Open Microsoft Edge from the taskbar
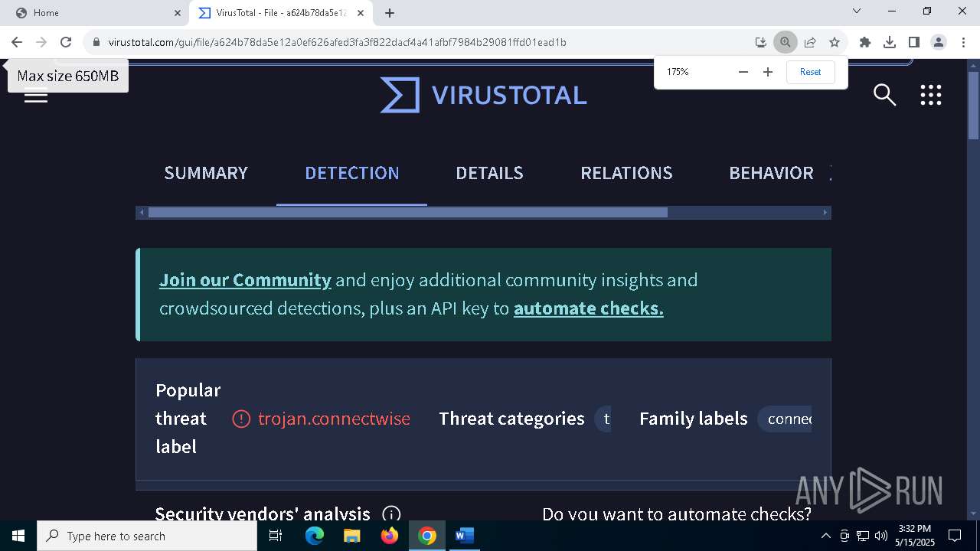 pyautogui.click(x=315, y=536)
